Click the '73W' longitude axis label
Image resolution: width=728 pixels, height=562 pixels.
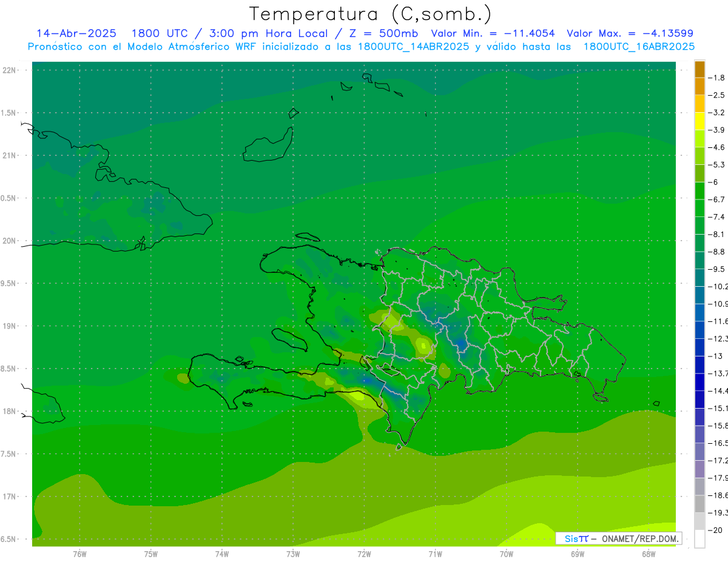click(293, 554)
